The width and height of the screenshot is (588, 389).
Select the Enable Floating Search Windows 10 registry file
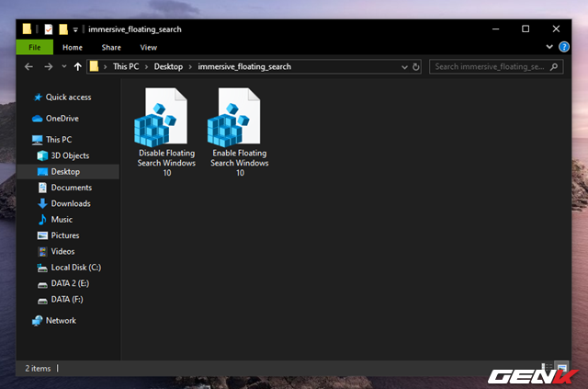(239, 132)
